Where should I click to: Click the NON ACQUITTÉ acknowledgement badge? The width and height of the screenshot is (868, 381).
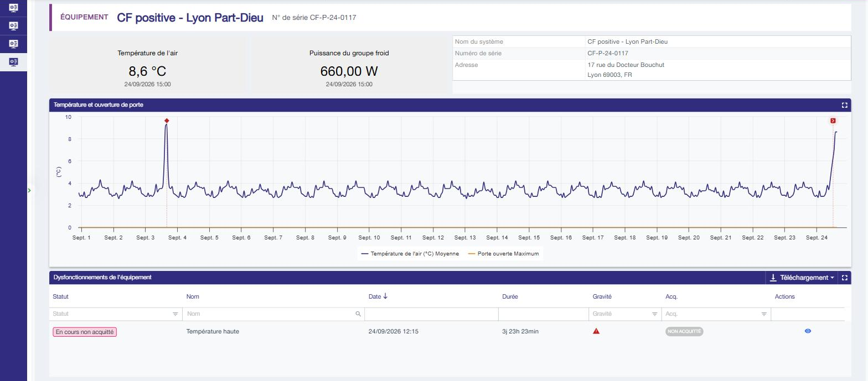click(684, 332)
